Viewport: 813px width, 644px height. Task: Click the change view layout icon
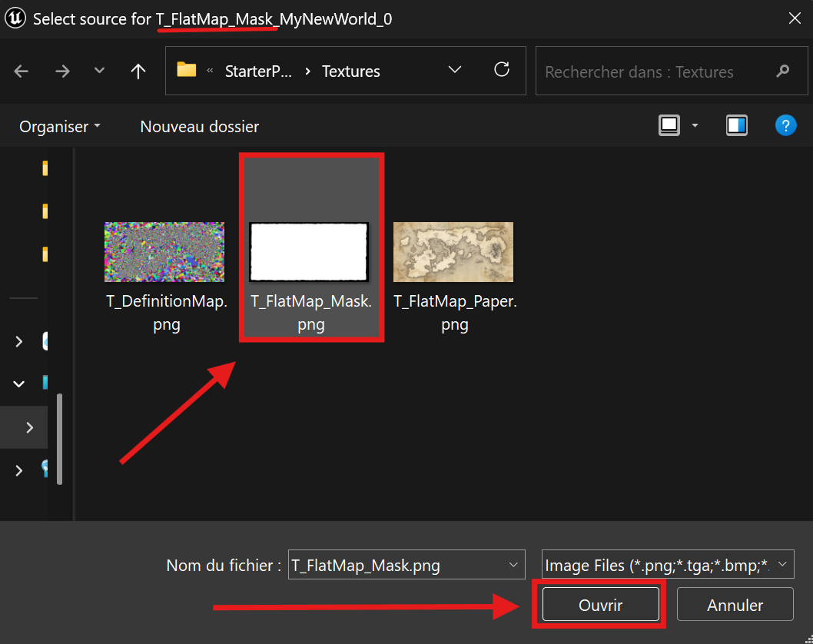pos(669,125)
